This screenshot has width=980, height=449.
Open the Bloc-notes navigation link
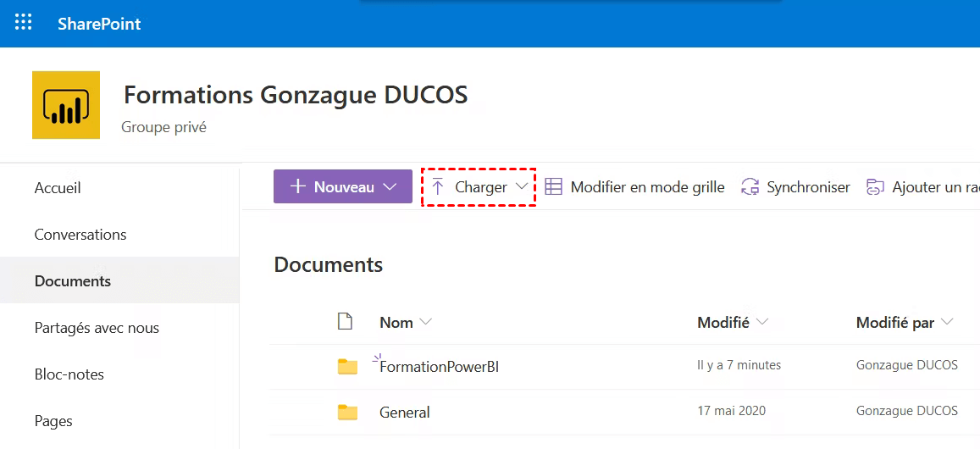pyautogui.click(x=69, y=374)
